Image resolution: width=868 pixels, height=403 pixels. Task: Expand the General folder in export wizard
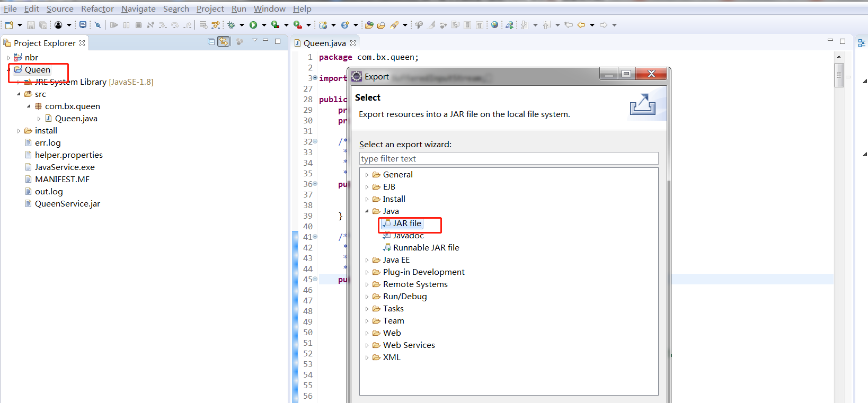coord(367,175)
